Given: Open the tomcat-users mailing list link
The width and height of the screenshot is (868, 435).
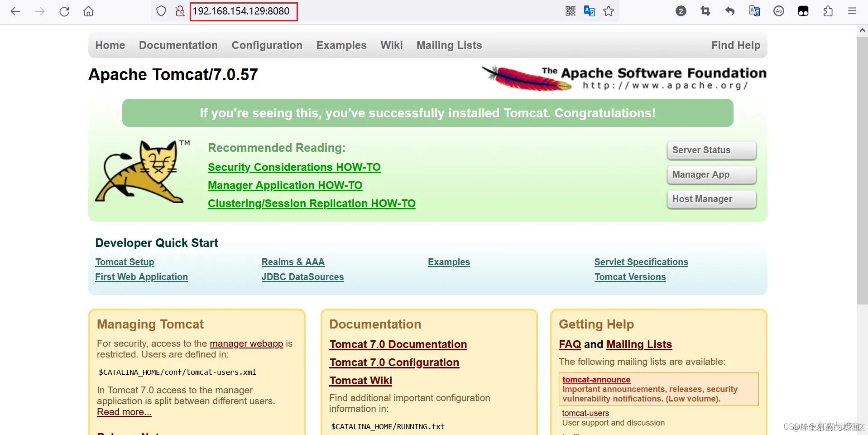Looking at the screenshot, I should (585, 413).
